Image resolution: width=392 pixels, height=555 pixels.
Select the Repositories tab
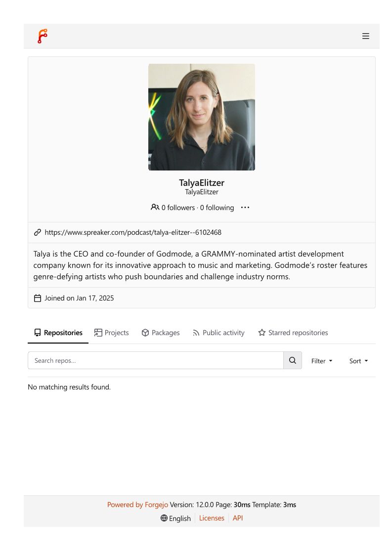58,333
